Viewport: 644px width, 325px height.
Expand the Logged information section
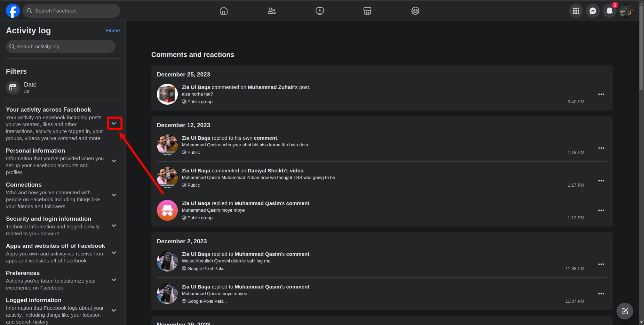(114, 310)
